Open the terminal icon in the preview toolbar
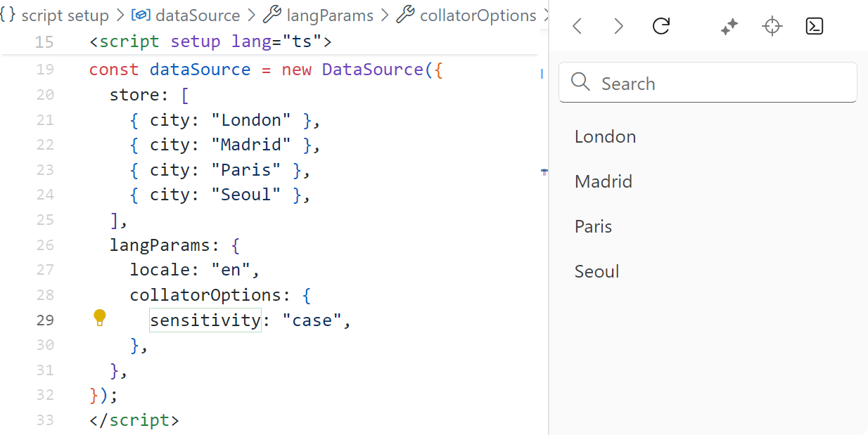Viewport: 868px width, 435px height. click(x=814, y=26)
